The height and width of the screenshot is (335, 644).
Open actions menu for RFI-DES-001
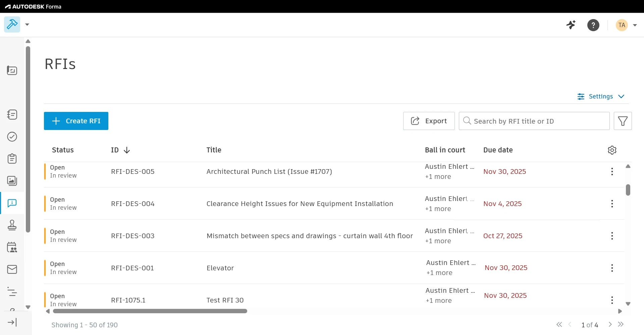612,268
